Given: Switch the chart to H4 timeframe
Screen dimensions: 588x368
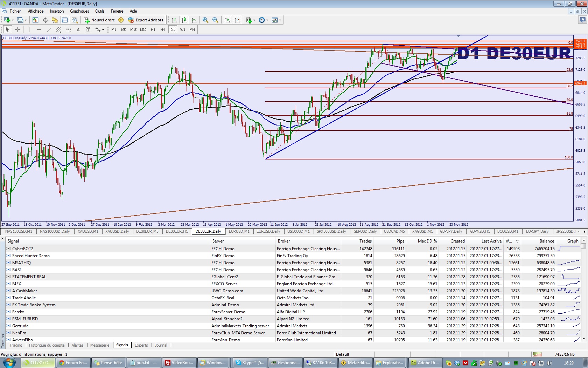Looking at the screenshot, I should (162, 30).
